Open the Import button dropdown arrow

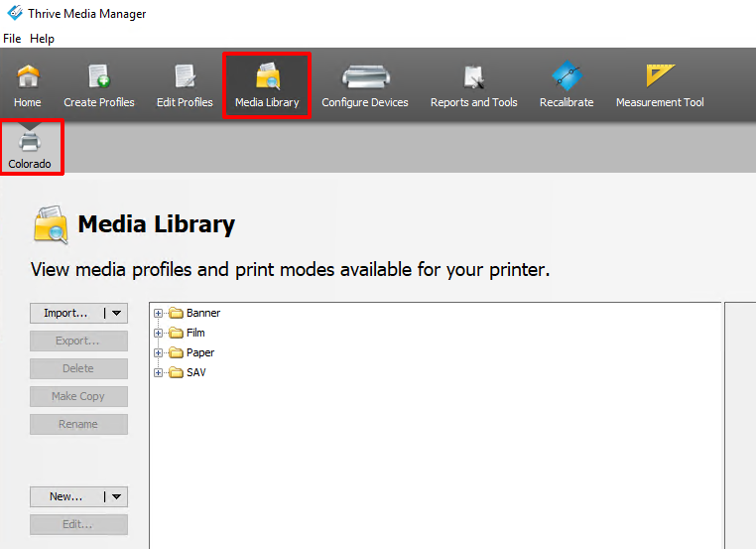(117, 313)
